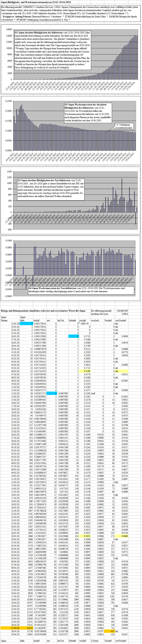Click the 'InzTot' header at table top
142x644 pixels.
pos(60,320)
